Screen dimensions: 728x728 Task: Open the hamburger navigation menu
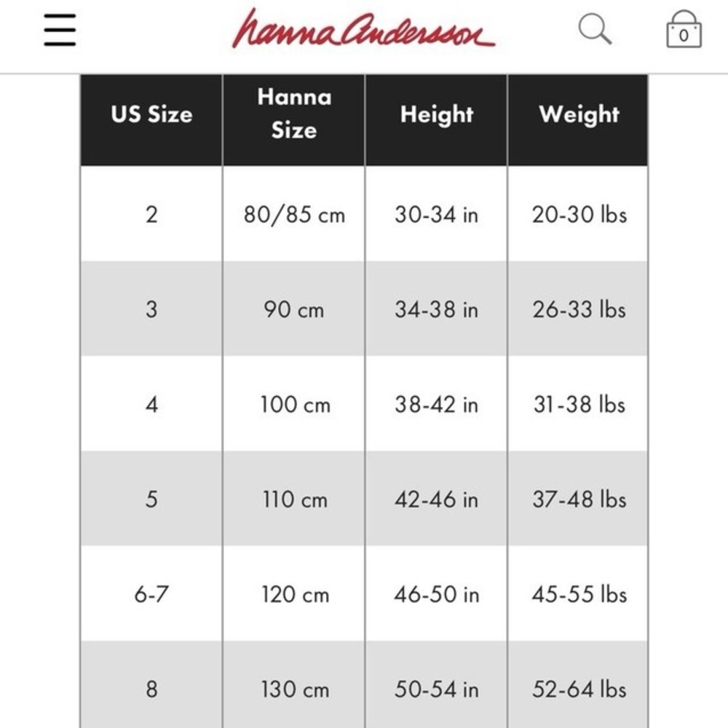pos(60,30)
